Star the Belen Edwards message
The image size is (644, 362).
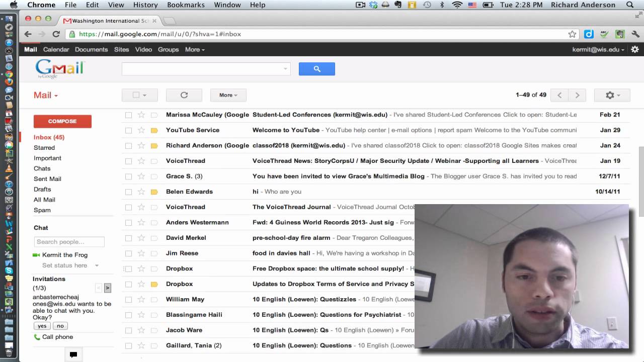(x=141, y=192)
